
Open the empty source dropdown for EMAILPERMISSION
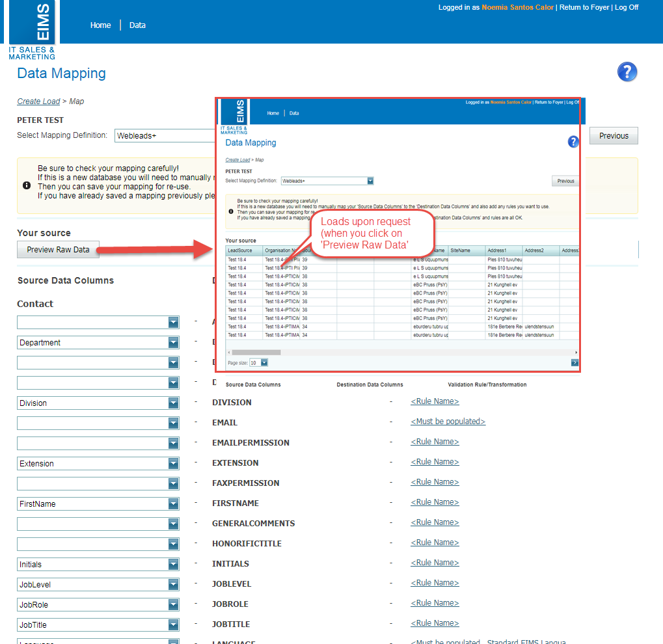(x=173, y=443)
